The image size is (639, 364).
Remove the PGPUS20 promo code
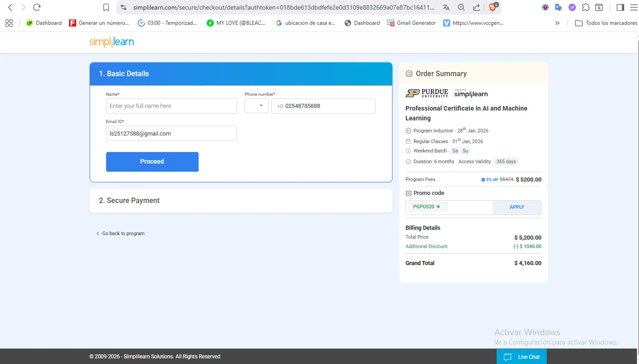[438, 206]
